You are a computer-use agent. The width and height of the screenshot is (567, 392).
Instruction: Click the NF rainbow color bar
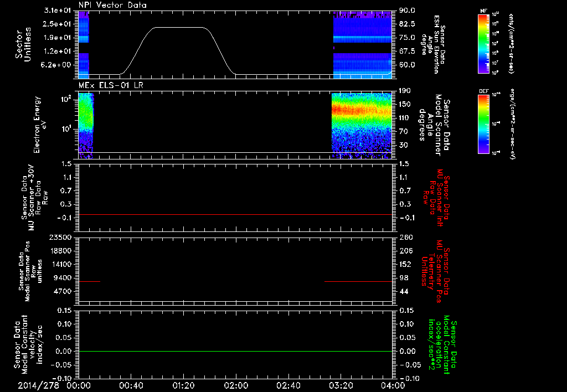coord(484,44)
